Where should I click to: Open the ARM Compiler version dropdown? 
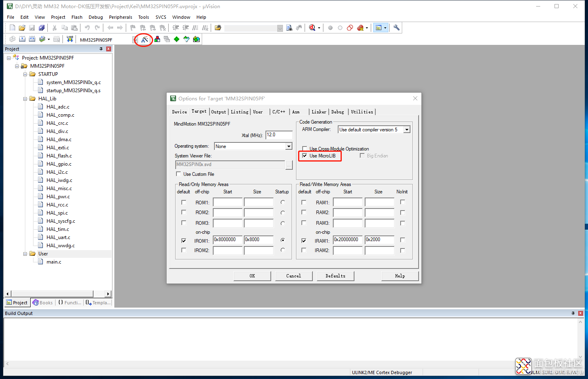407,130
